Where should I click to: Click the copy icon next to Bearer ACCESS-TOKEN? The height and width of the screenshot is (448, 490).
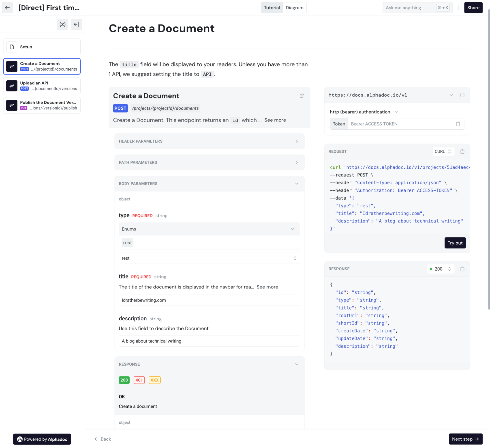click(x=458, y=124)
